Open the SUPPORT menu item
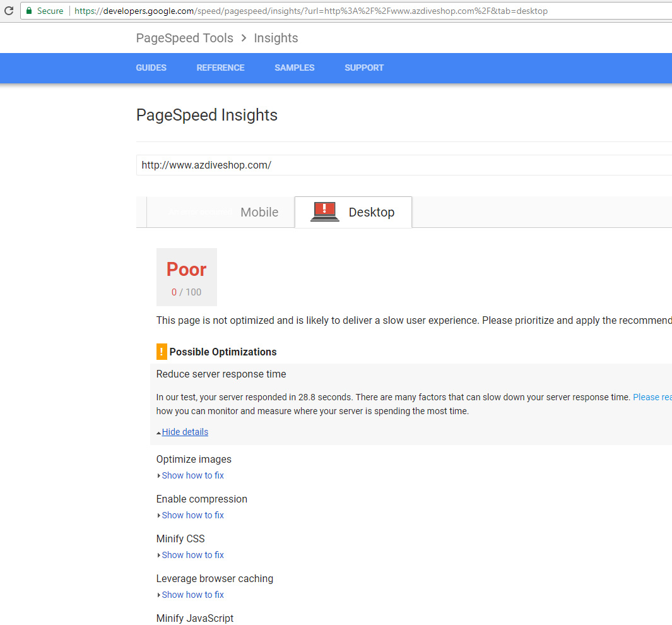This screenshot has width=672, height=625. [x=363, y=68]
